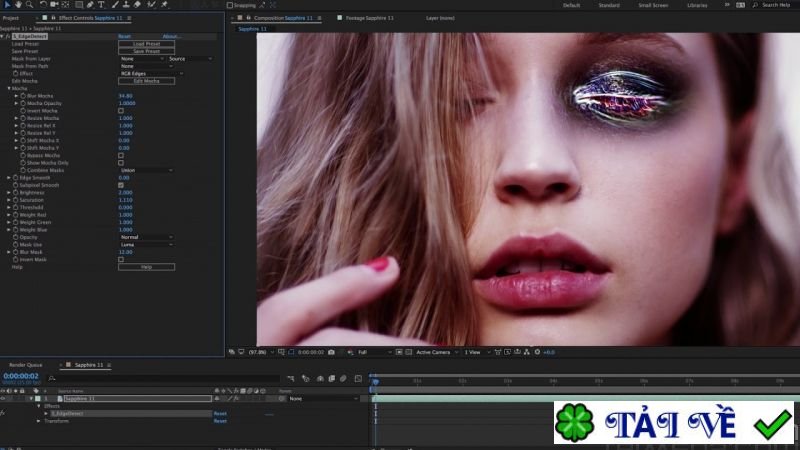
Task: Enable the Invert Mocha checkbox
Action: pos(121,111)
